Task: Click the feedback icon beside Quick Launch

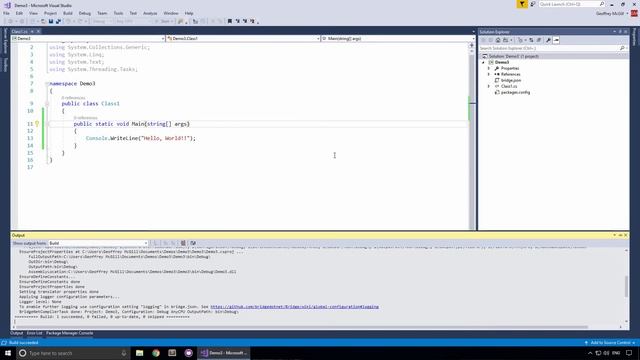Action: (x=532, y=4)
